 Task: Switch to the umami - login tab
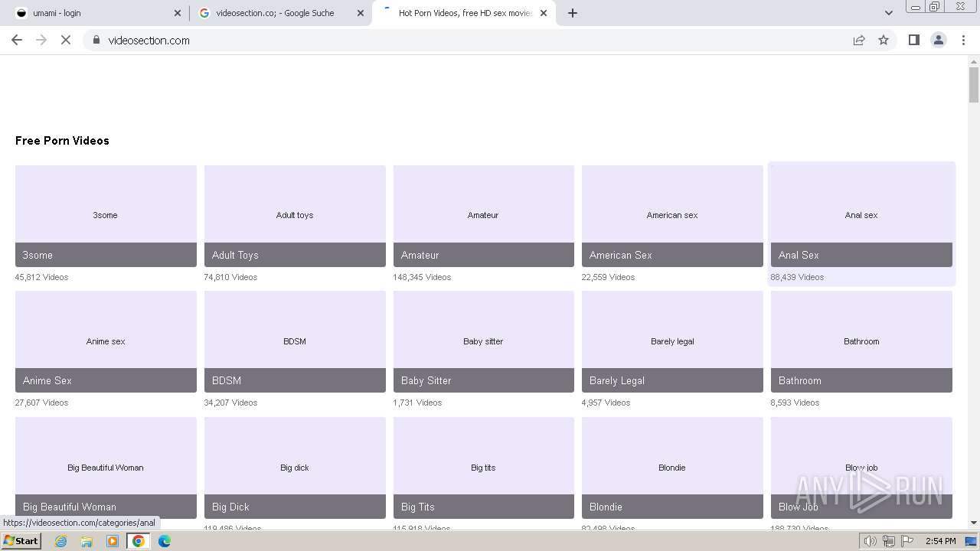[x=97, y=13]
